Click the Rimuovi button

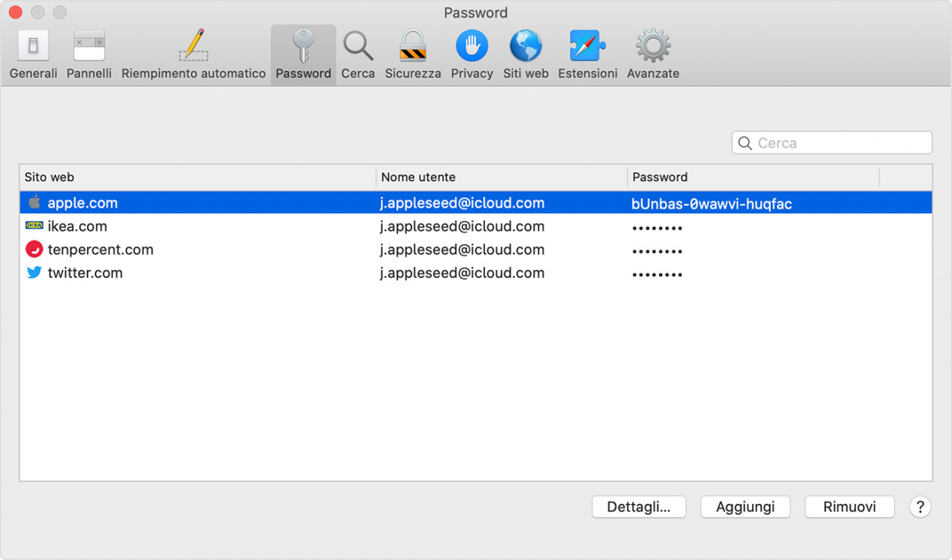[x=849, y=507]
